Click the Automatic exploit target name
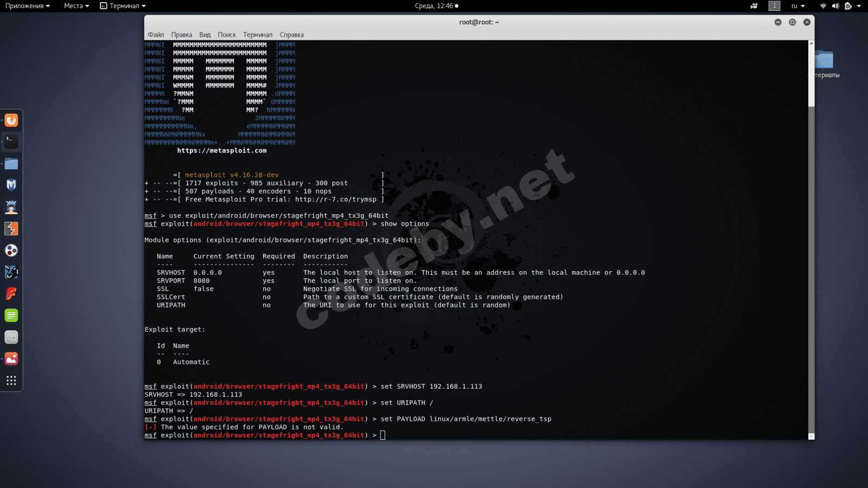This screenshot has width=868, height=488. point(192,362)
